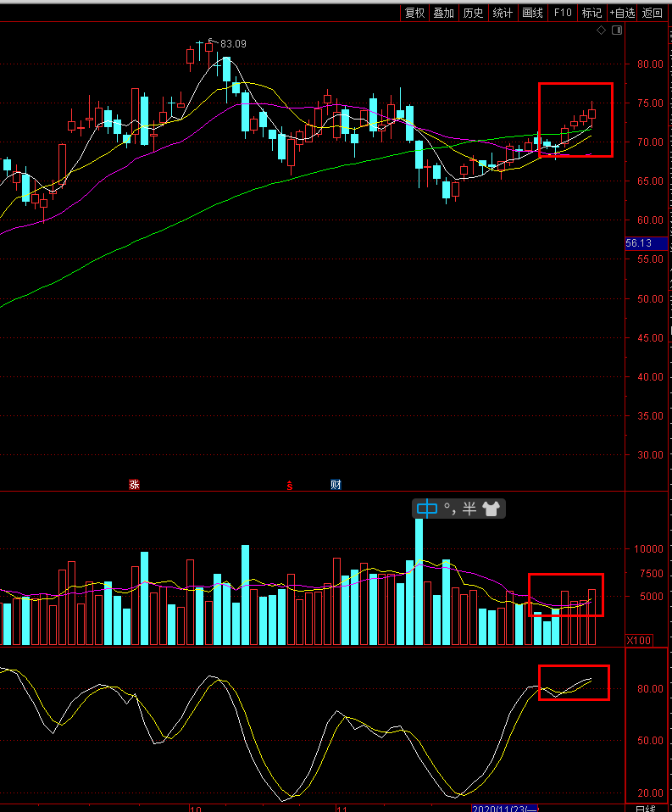
Task: Toggle IME punctuation mode icon
Action: tap(449, 509)
